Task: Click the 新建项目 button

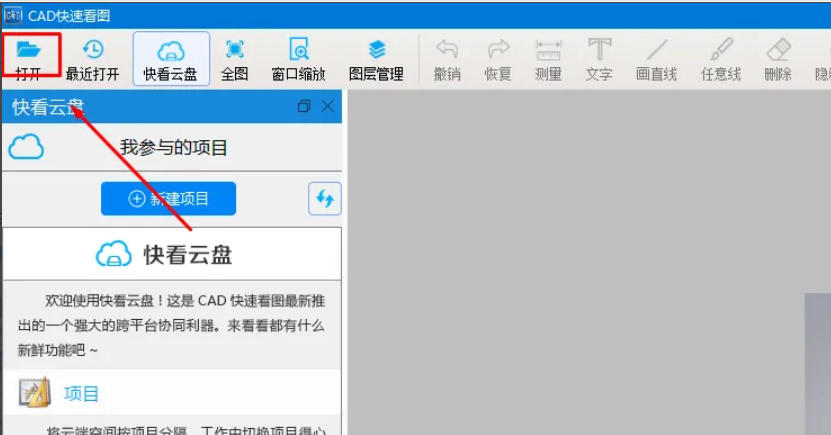Action: pyautogui.click(x=169, y=199)
